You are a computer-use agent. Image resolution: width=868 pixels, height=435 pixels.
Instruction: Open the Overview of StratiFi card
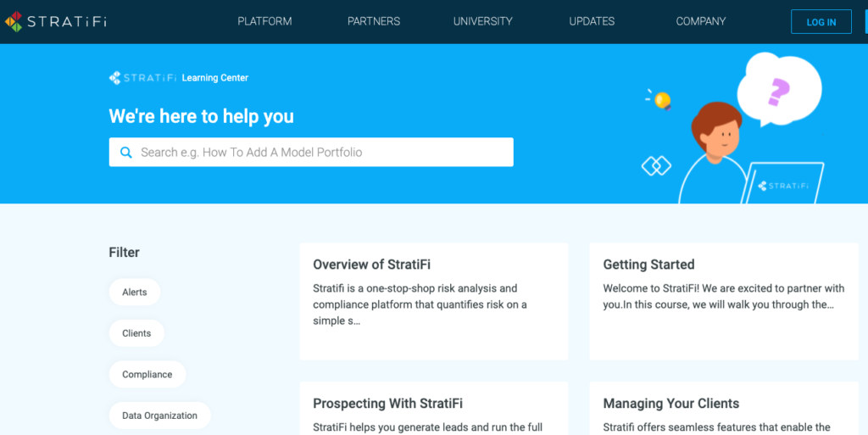(434, 302)
